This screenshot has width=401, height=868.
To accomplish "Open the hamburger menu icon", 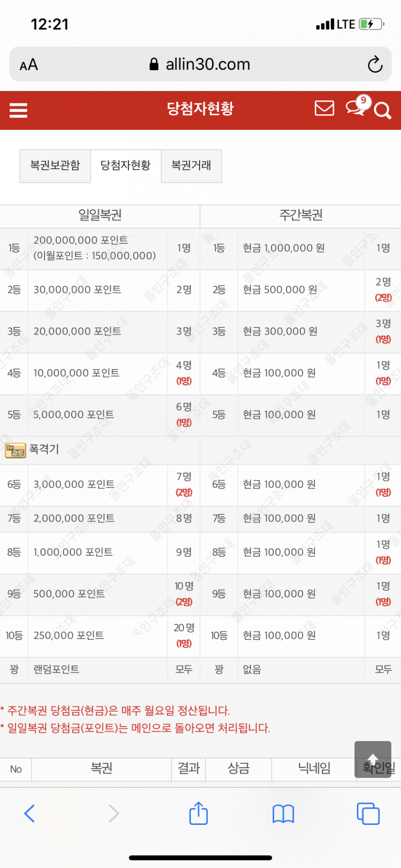I will [x=18, y=110].
